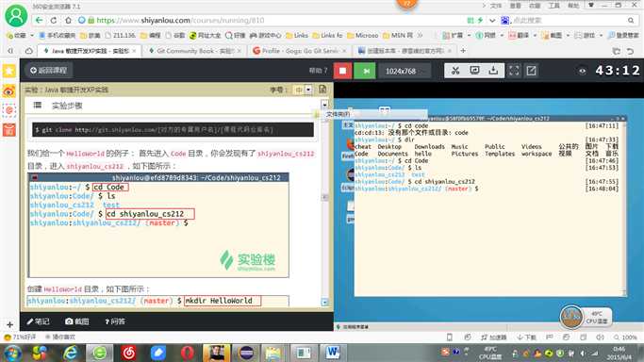Click the 加速器 accelerator status bar item
The image size is (644, 362).
point(494,337)
